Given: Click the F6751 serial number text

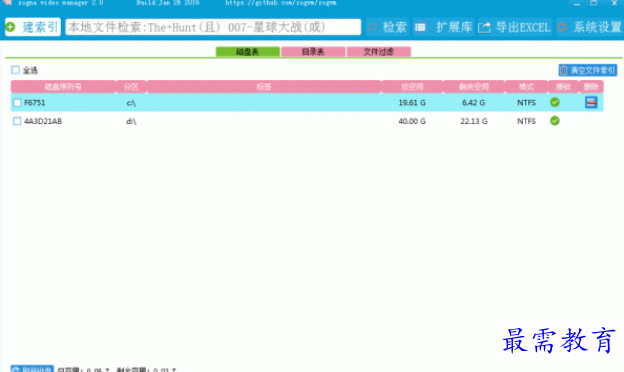Looking at the screenshot, I should 35,103.
